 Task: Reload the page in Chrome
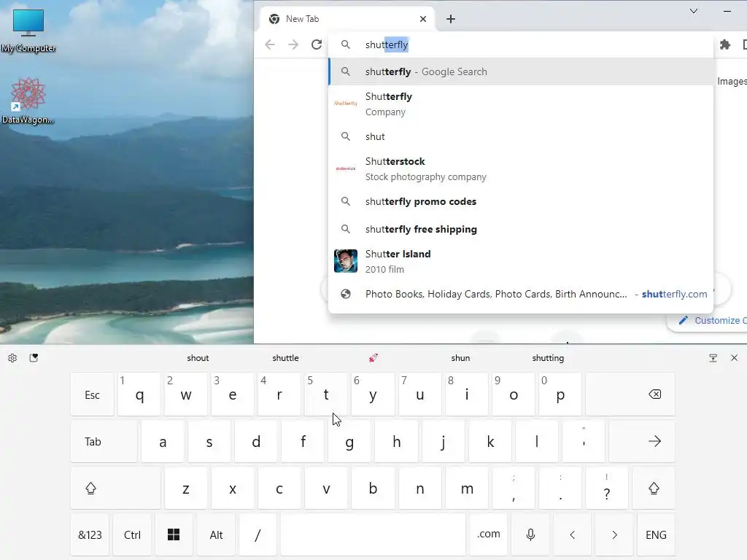pyautogui.click(x=317, y=44)
